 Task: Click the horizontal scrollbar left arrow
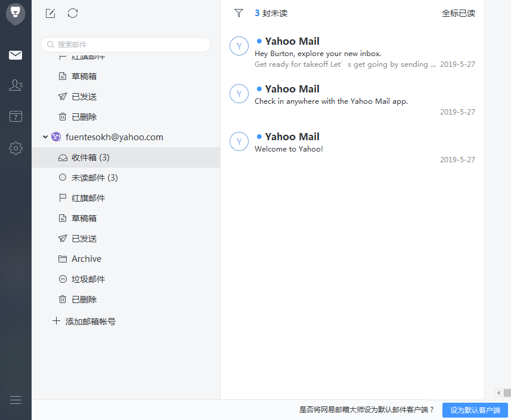tap(498, 393)
